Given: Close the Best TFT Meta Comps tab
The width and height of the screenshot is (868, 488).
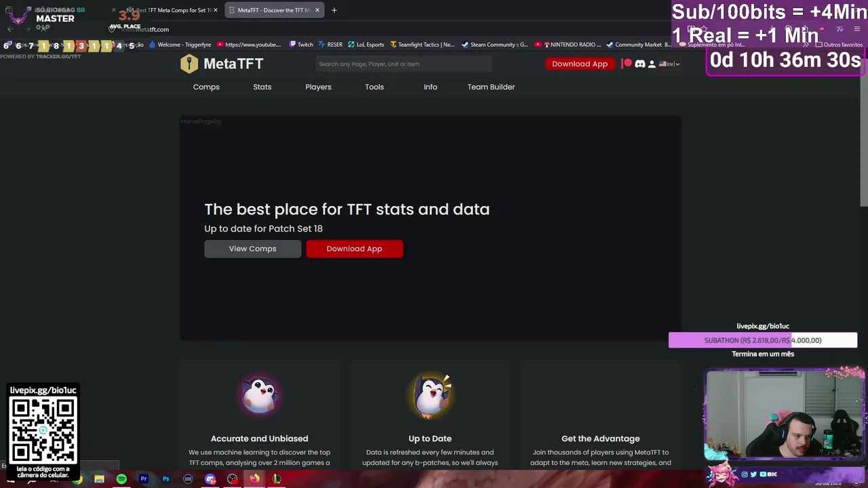Looking at the screenshot, I should pos(216,10).
